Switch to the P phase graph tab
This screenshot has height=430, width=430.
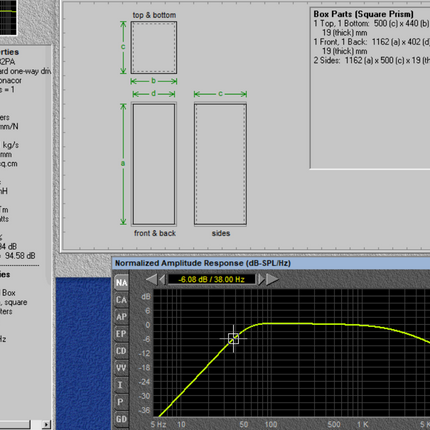(121, 402)
